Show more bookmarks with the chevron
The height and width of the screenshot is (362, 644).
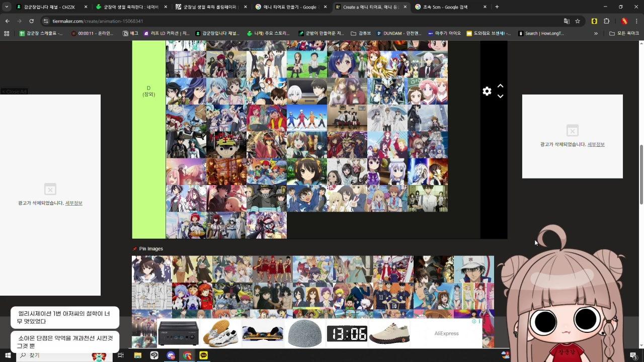click(x=596, y=33)
